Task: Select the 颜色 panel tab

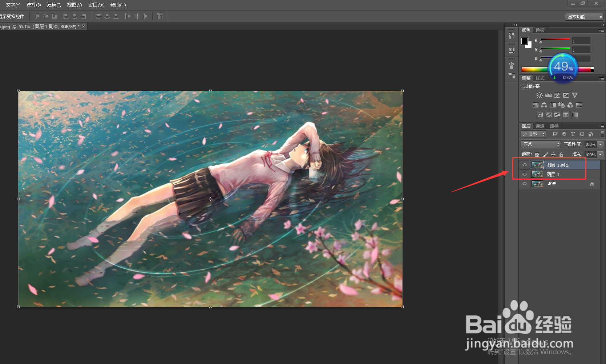Action: click(526, 30)
